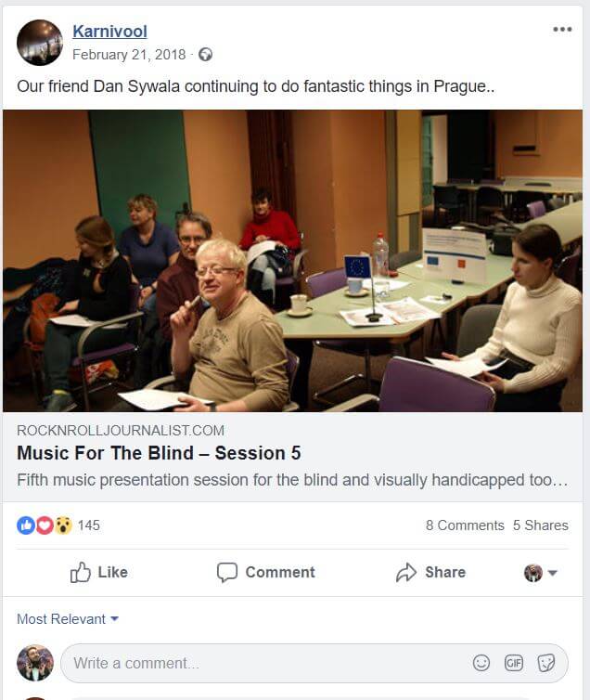The image size is (590, 700).
Task: Open the GIF picker in comment box
Action: click(514, 663)
